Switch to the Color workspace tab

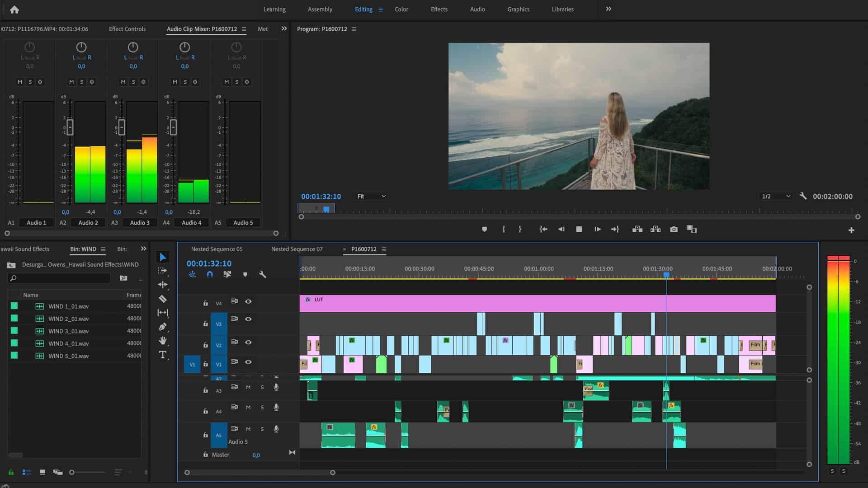(x=401, y=9)
